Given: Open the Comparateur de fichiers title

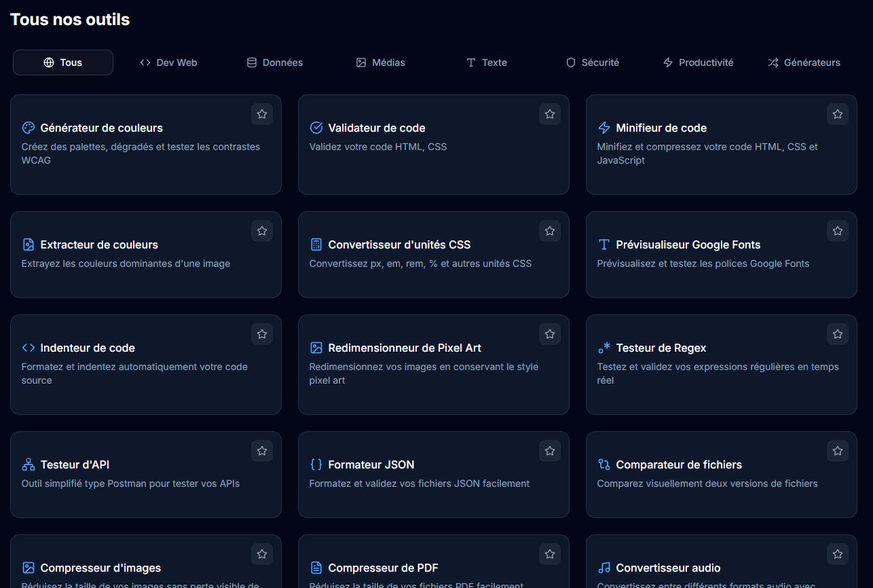Looking at the screenshot, I should 679,464.
